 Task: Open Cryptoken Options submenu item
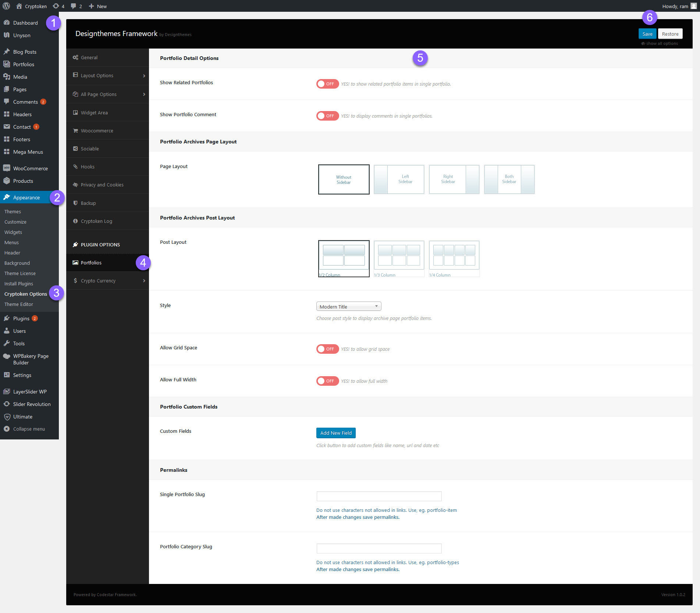tap(26, 294)
